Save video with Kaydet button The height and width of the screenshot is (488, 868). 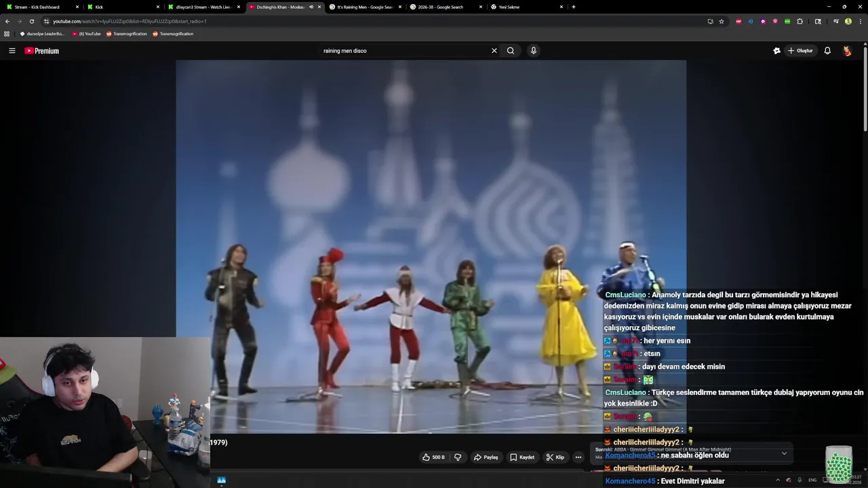pos(522,457)
